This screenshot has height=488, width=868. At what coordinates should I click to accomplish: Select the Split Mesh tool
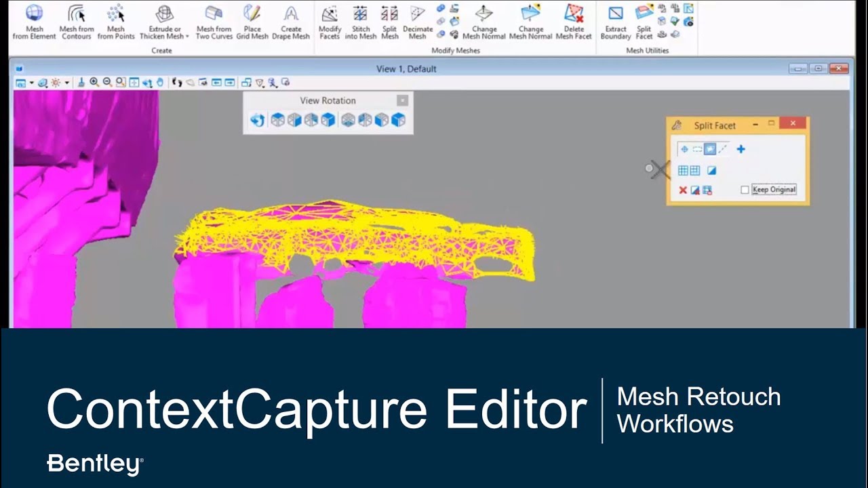pos(390,22)
